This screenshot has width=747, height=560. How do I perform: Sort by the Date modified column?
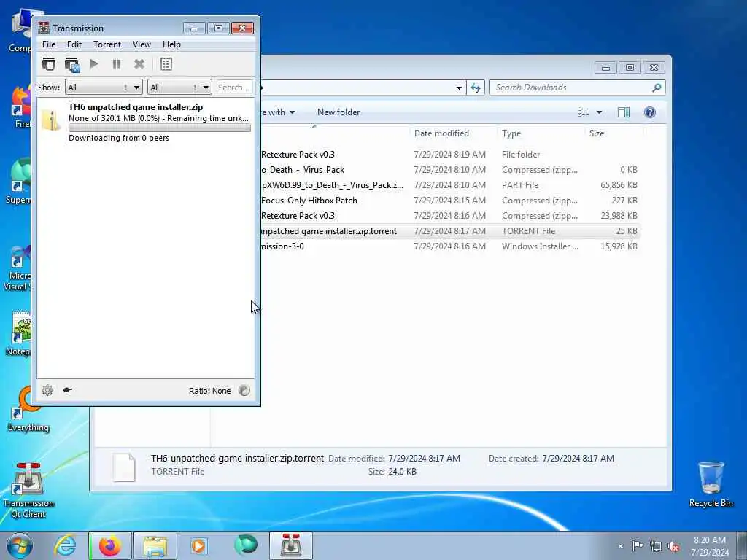[441, 133]
